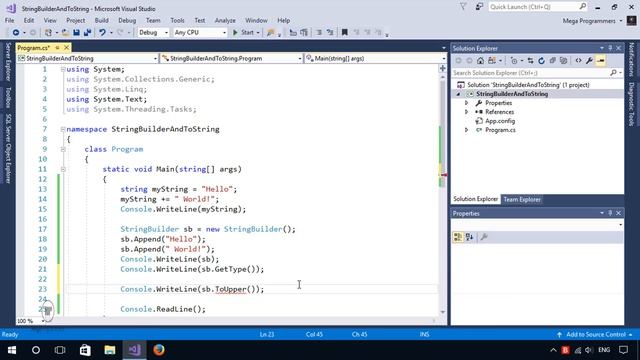Open the Build menu
640x360 pixels.
(102, 20)
